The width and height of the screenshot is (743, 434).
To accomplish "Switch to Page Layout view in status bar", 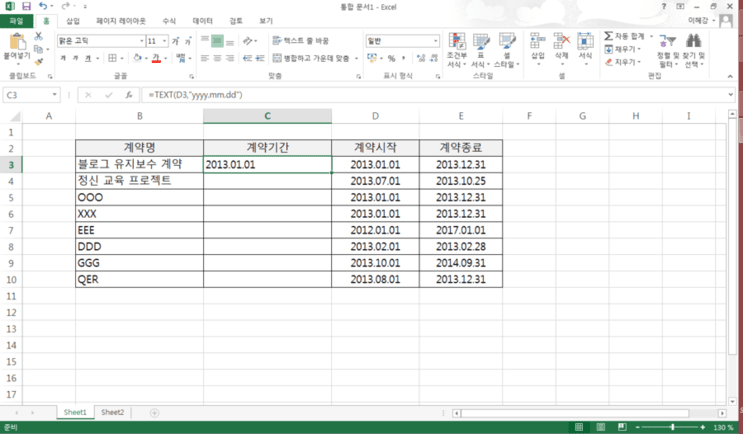I will coord(600,427).
